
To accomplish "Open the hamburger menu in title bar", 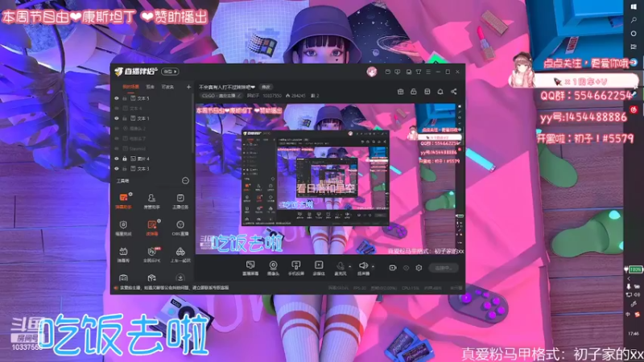I will tap(428, 72).
